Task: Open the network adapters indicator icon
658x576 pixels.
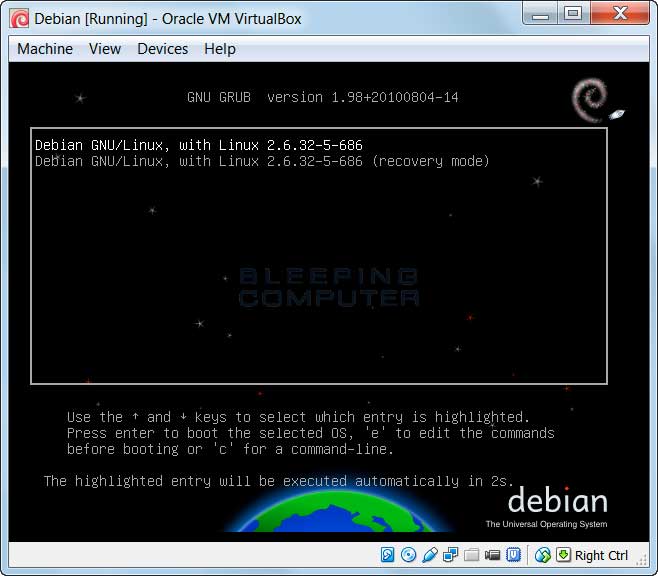Action: [x=451, y=555]
